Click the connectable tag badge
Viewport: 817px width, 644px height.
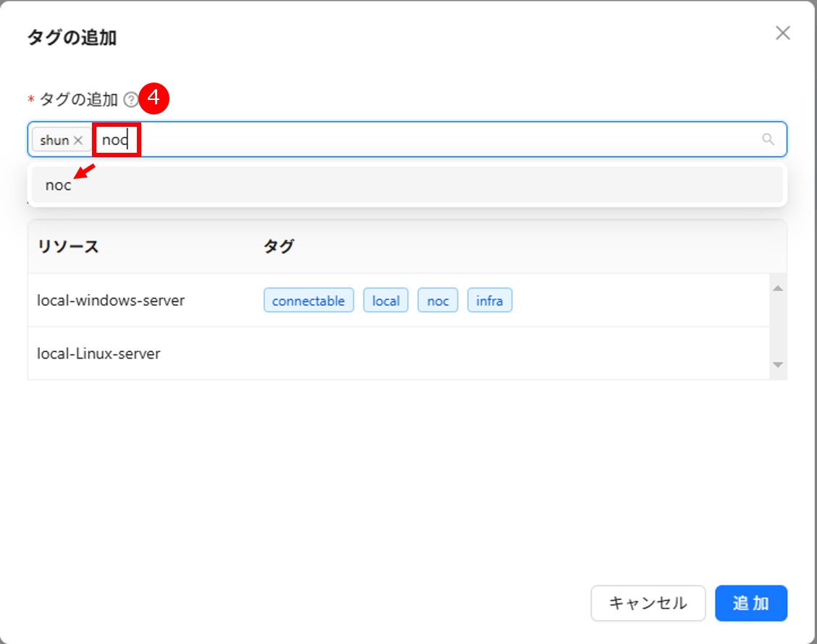pyautogui.click(x=309, y=301)
